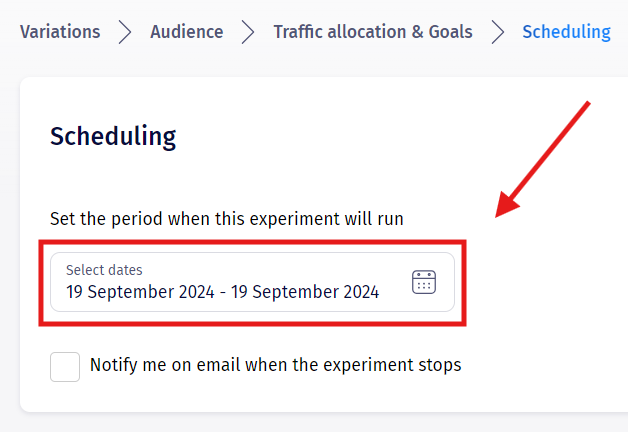Open the Select dates range picker

[252, 282]
